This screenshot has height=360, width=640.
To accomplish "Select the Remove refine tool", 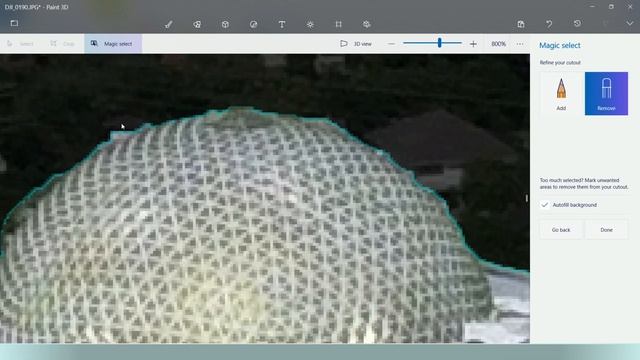I will 606,94.
